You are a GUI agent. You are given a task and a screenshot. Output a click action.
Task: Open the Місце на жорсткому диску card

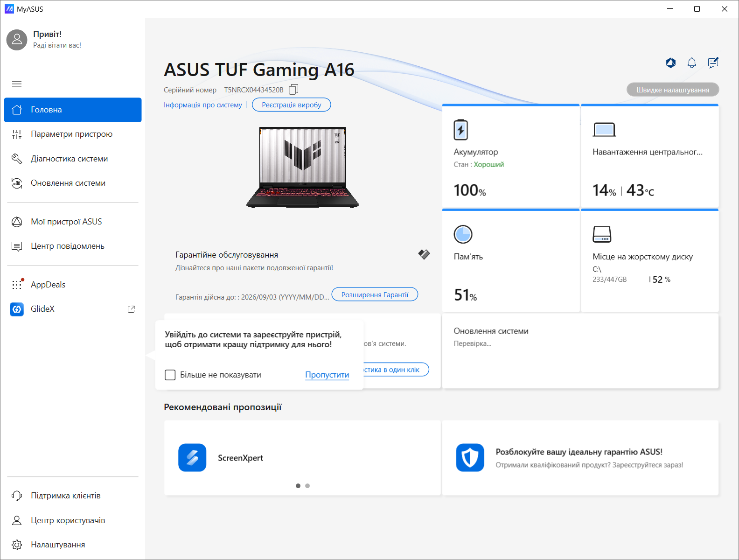[x=649, y=261]
